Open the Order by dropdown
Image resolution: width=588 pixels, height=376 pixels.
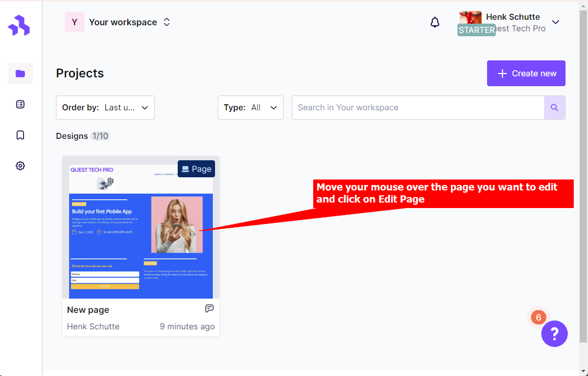(105, 108)
